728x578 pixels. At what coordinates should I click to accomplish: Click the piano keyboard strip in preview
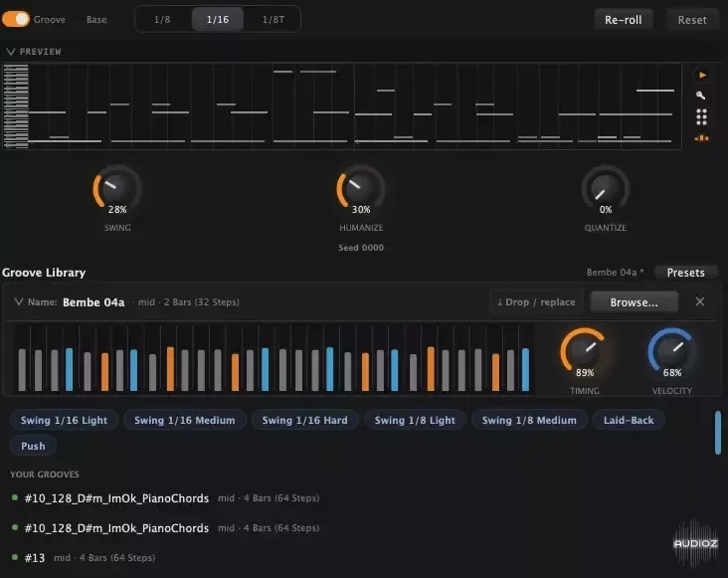click(x=16, y=106)
